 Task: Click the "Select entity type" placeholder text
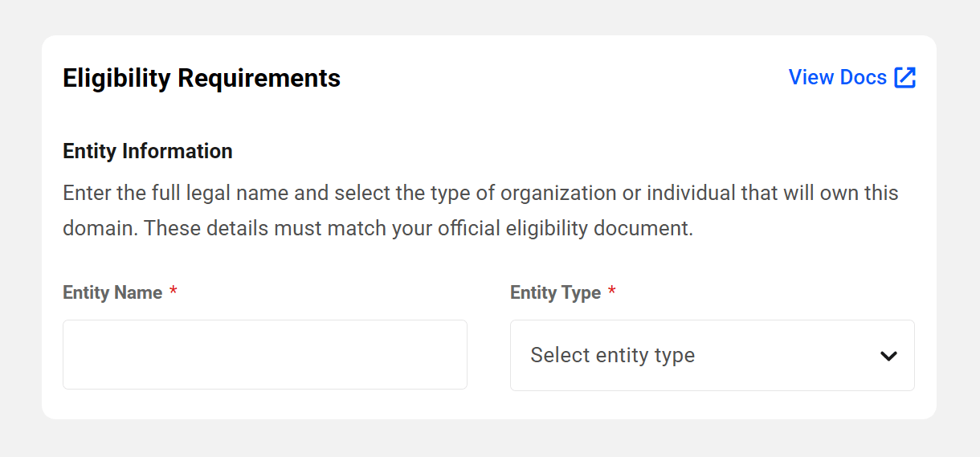click(612, 356)
